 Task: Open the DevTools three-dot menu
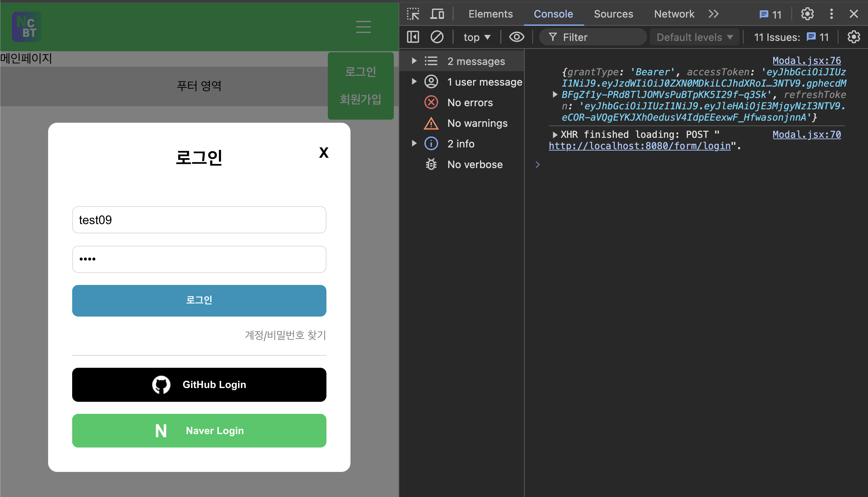831,14
